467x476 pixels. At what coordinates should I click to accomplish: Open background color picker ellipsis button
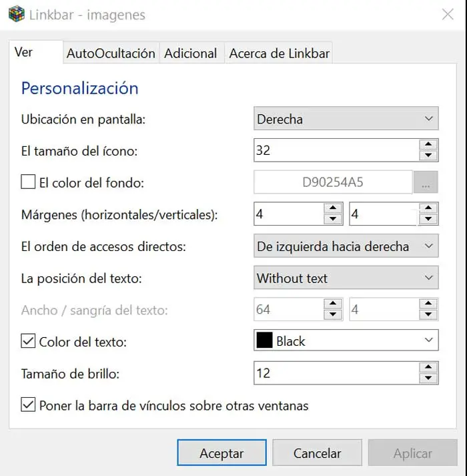426,182
